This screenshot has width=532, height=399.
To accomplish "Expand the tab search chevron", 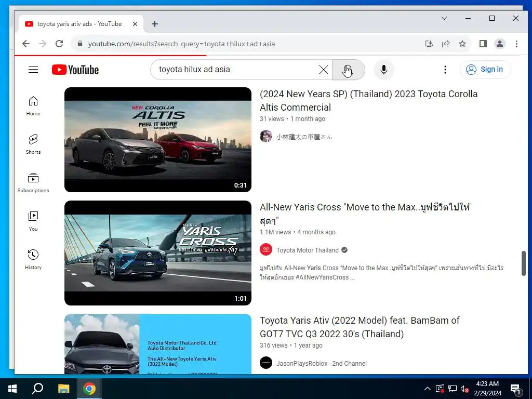I will pyautogui.click(x=444, y=18).
